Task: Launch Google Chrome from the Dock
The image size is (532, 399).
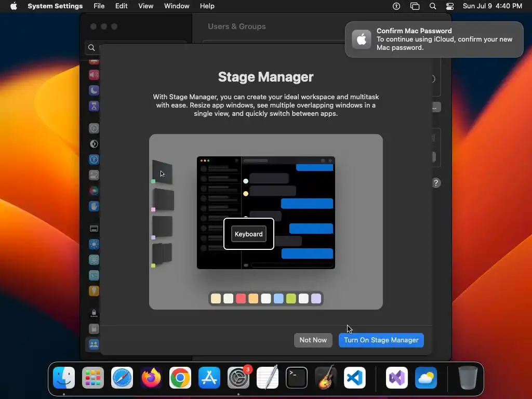Action: tap(180, 378)
